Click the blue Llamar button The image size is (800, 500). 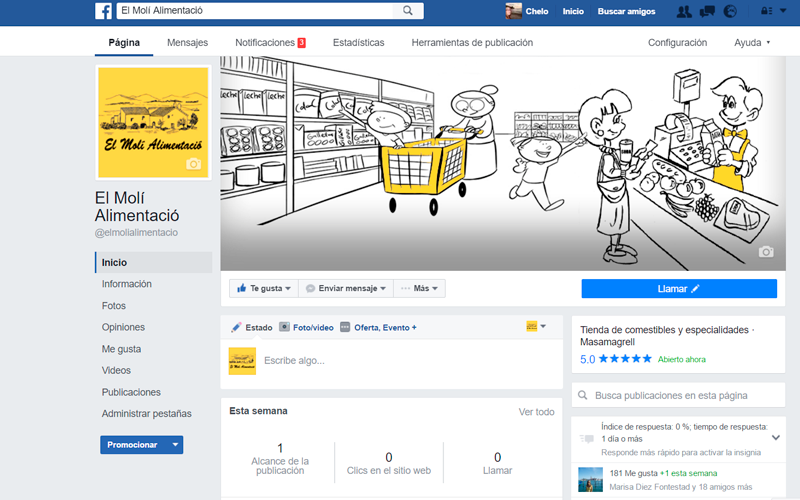pyautogui.click(x=679, y=288)
